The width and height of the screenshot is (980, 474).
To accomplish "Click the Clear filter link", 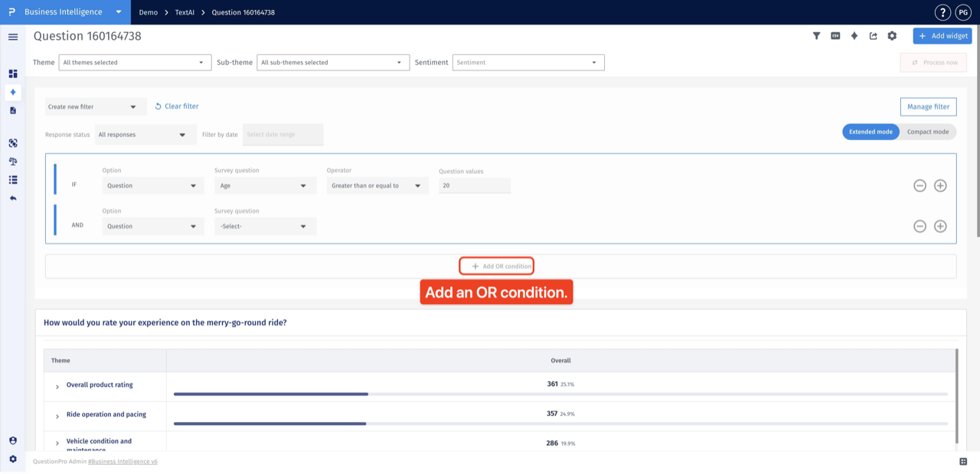I will point(177,106).
